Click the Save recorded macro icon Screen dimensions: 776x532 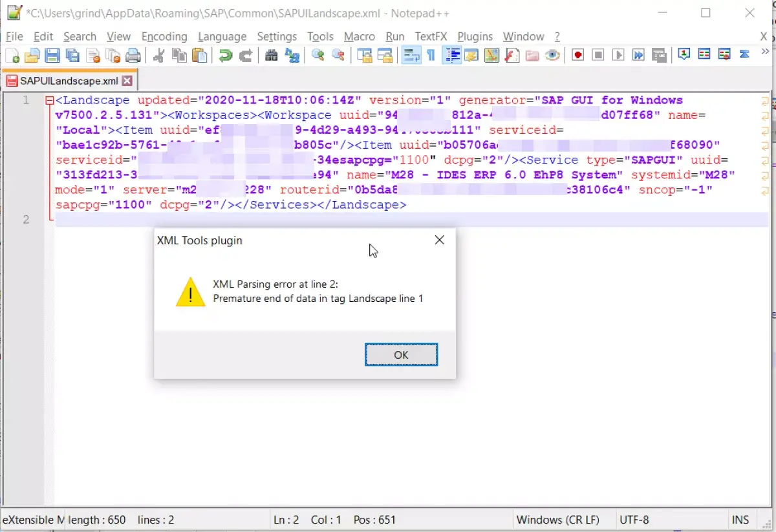pyautogui.click(x=658, y=56)
